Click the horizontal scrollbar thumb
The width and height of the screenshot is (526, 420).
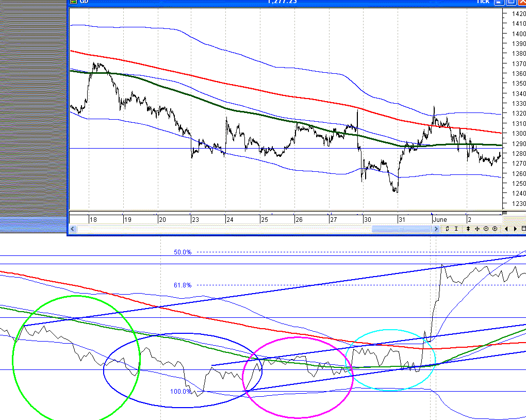click(401, 229)
